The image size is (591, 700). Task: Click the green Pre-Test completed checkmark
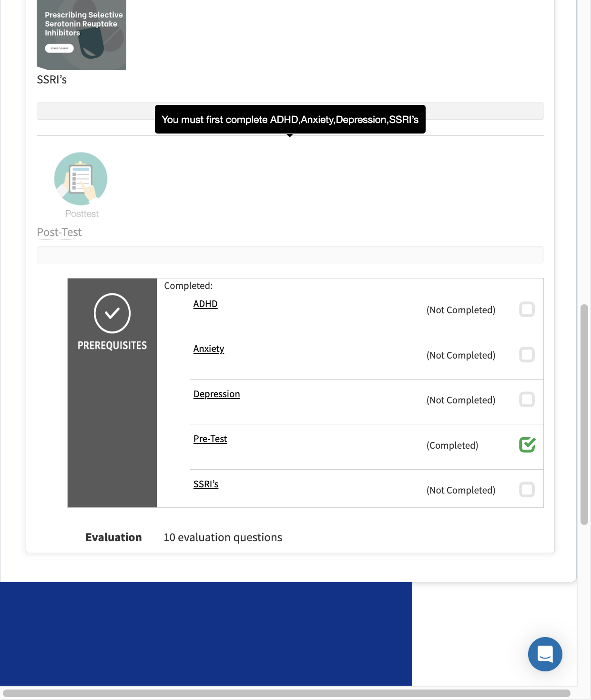527,444
